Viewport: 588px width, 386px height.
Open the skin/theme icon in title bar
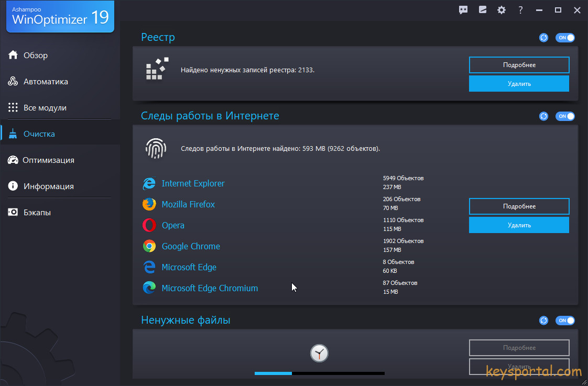483,10
